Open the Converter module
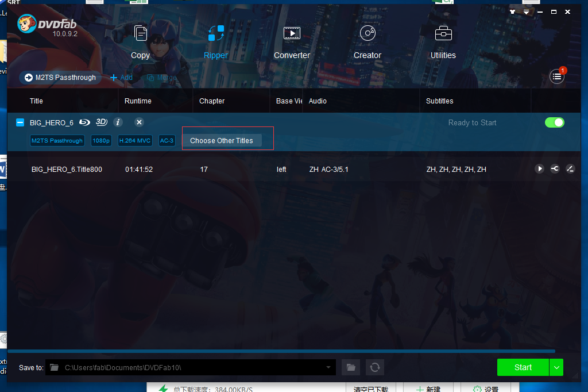This screenshot has height=392, width=588. [292, 42]
